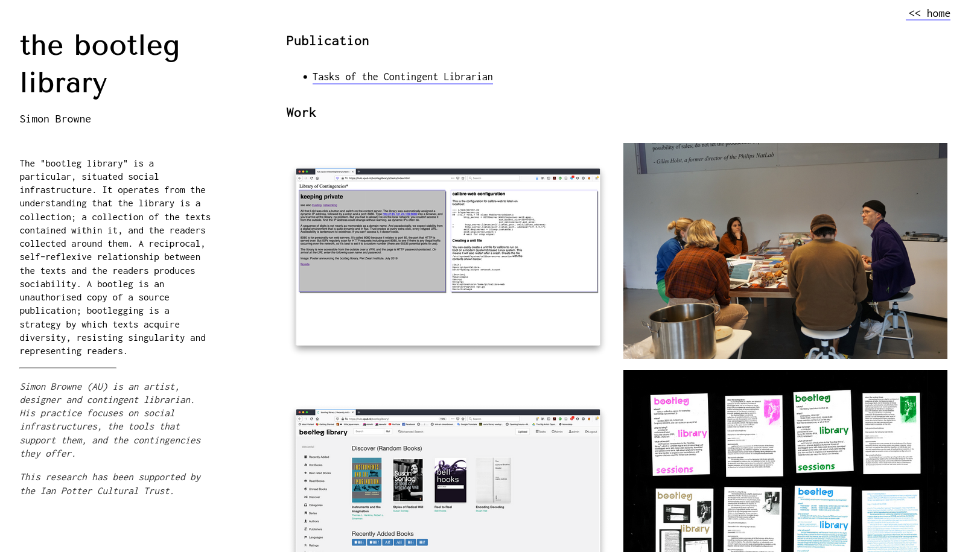Open 'Tasks of the Contingent Librarian' publication link

[402, 77]
